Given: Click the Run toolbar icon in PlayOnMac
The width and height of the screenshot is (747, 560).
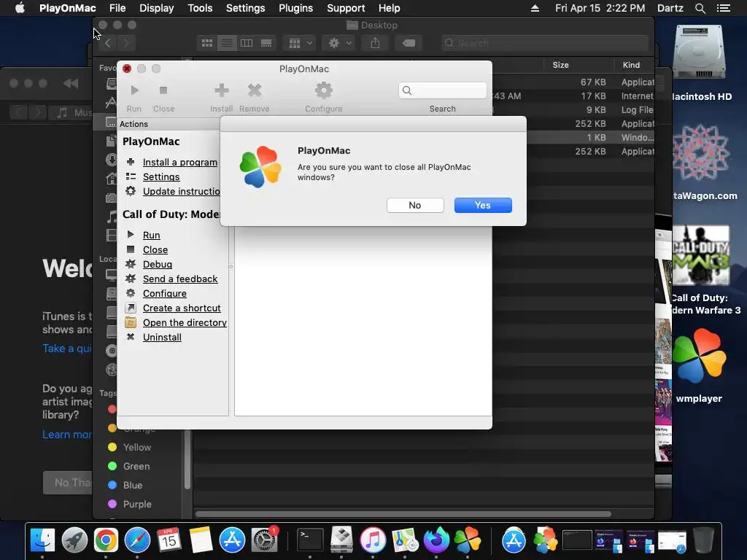Looking at the screenshot, I should (134, 90).
